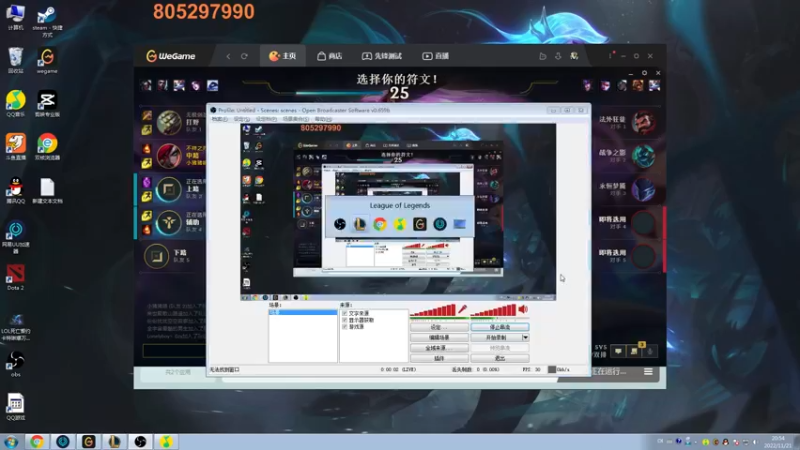Click the 中路 teammate champion portrait
The height and width of the screenshot is (450, 800).
[x=169, y=156]
